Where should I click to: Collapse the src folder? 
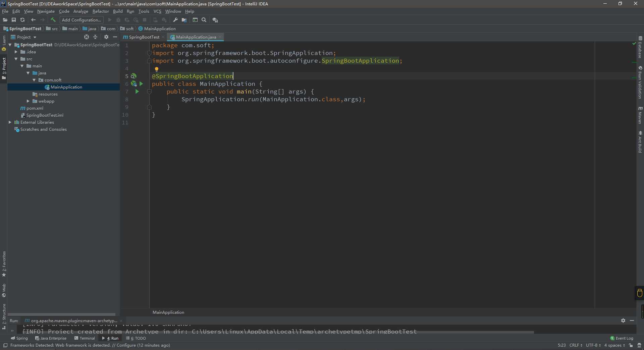(16, 59)
